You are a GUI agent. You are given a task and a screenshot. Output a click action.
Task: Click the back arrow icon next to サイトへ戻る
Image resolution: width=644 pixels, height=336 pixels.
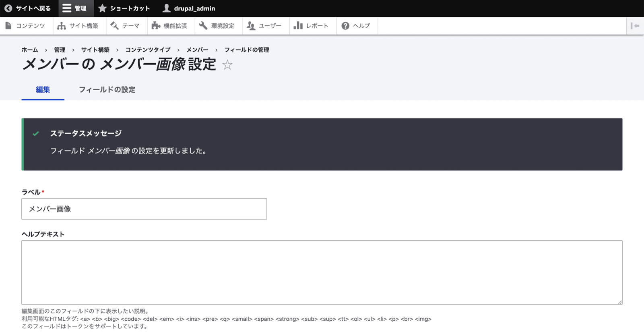click(x=8, y=8)
